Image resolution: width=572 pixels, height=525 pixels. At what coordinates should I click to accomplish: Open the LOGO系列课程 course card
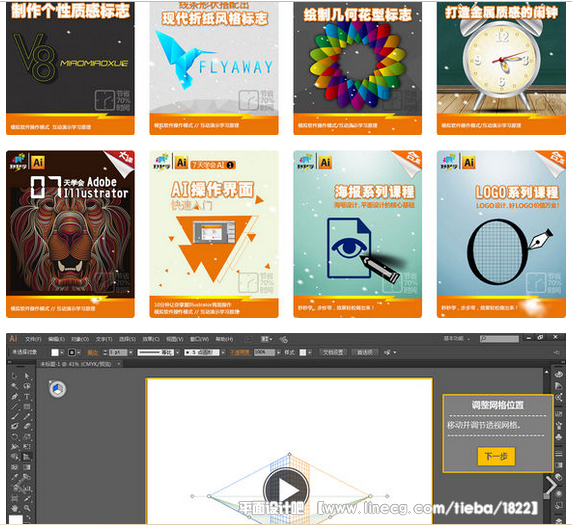pyautogui.click(x=501, y=234)
